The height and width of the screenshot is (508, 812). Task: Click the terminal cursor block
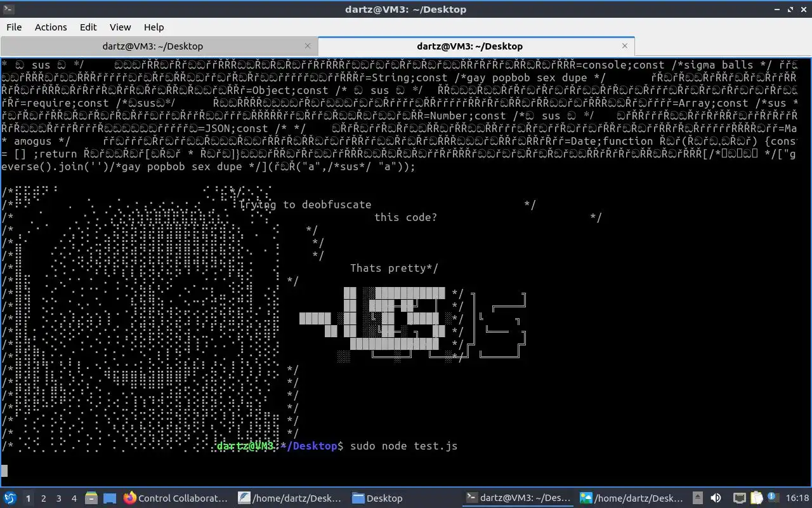coord(4,471)
